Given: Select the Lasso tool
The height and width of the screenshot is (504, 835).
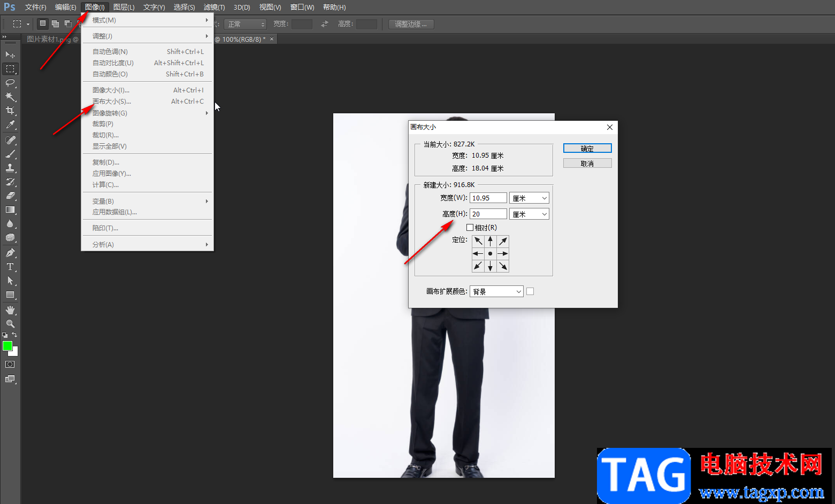Looking at the screenshot, I should pos(10,83).
